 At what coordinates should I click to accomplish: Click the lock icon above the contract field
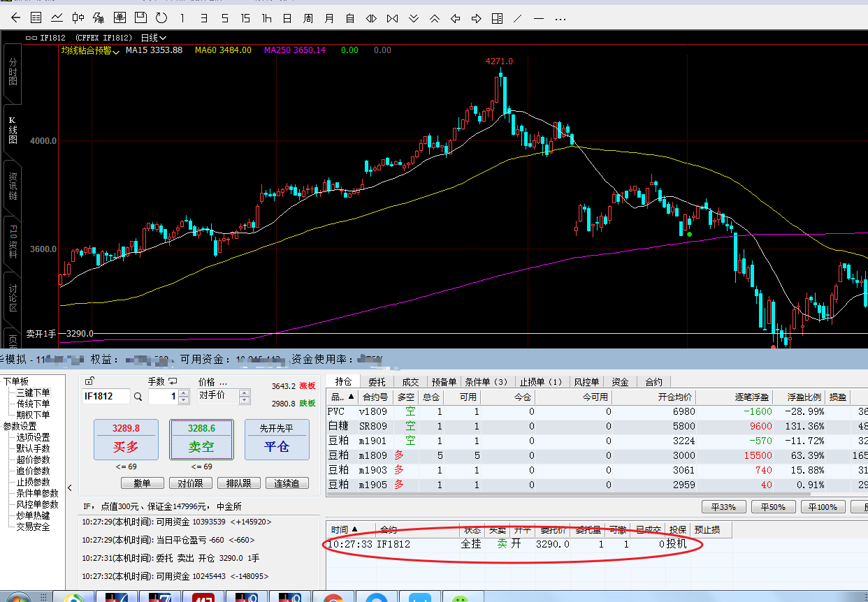[89, 381]
